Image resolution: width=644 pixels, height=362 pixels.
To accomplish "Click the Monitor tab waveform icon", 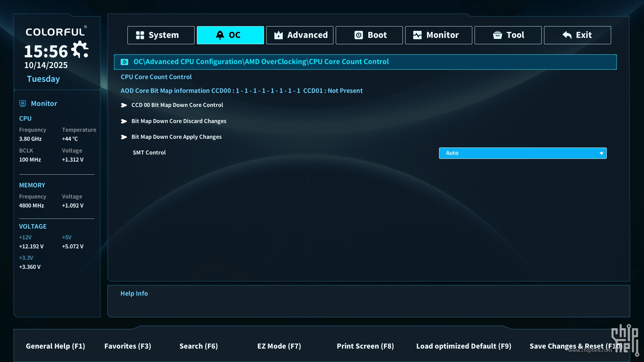I will (417, 35).
